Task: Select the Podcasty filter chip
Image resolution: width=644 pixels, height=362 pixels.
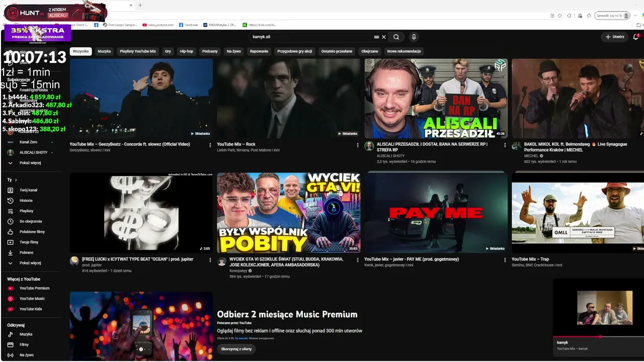Action: (x=210, y=51)
